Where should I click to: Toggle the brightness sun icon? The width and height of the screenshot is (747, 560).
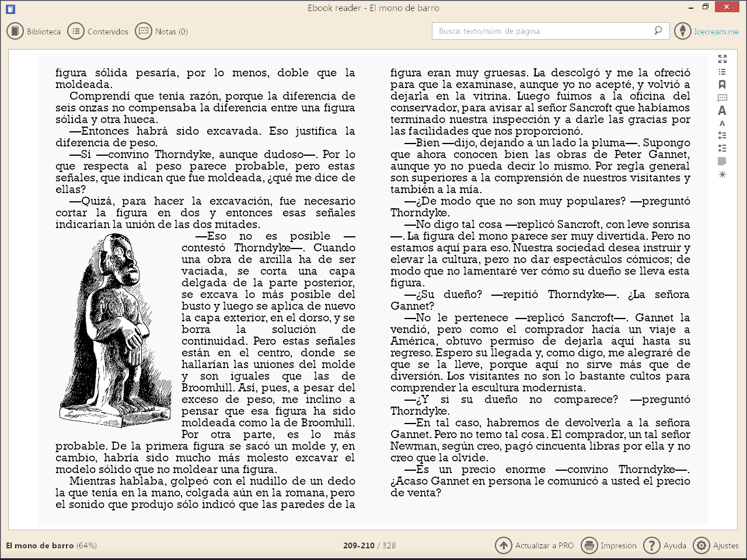[x=722, y=174]
